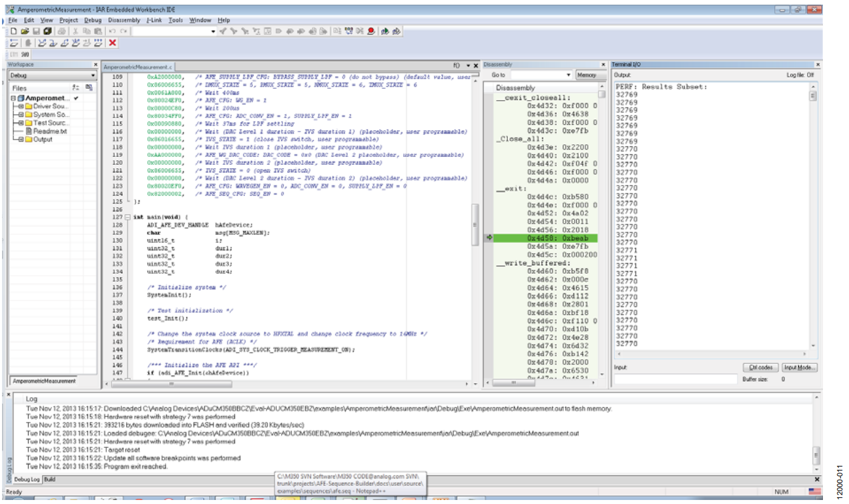Click the AmperometricMeasurement workspace bottom tab
849x504 pixels.
[43, 381]
